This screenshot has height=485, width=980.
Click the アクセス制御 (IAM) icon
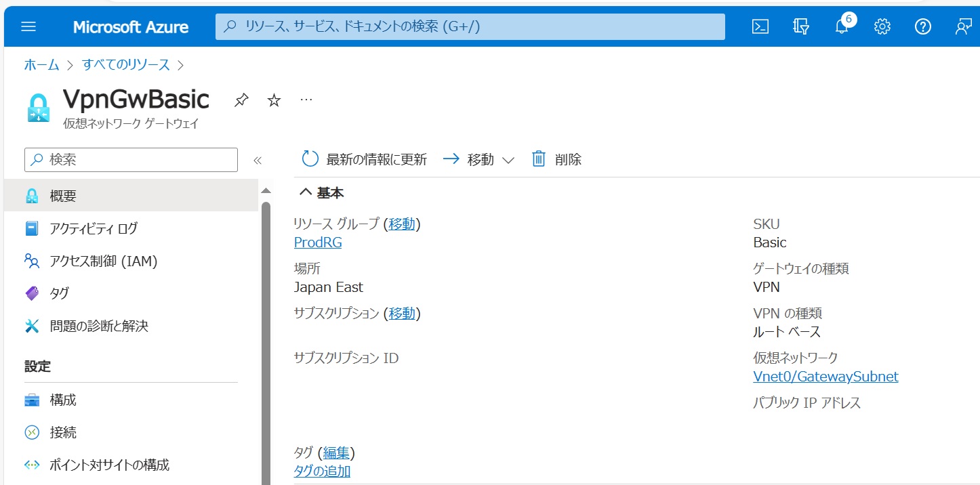(x=32, y=261)
